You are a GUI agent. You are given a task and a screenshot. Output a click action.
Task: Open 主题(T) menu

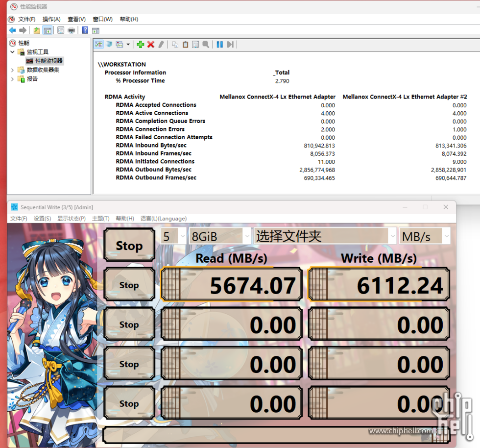(101, 219)
